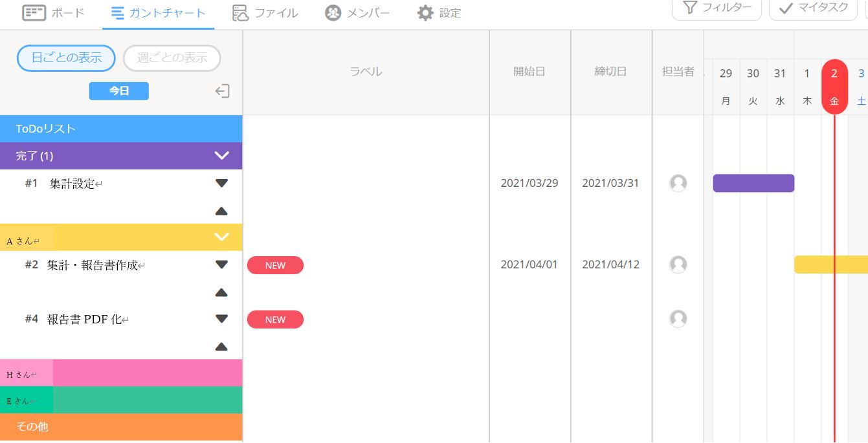The height and width of the screenshot is (443, 868).
Task: Collapse the Aさん group chevron
Action: (x=222, y=237)
